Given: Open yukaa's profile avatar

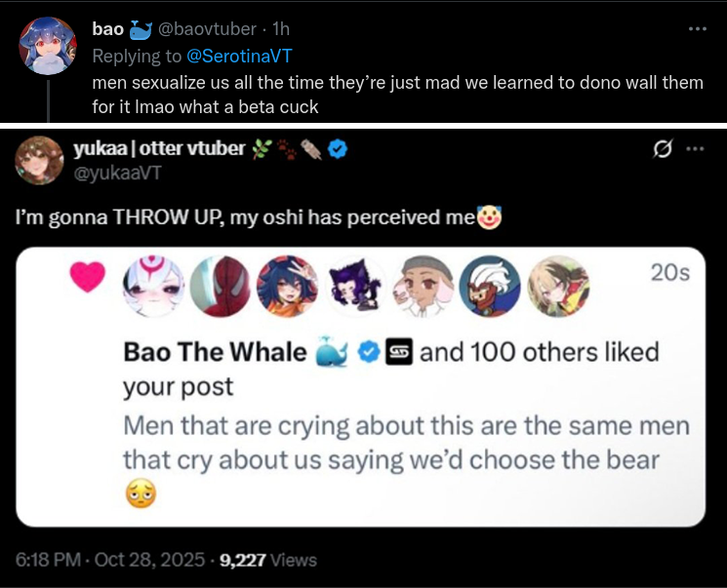Looking at the screenshot, I should [39, 162].
